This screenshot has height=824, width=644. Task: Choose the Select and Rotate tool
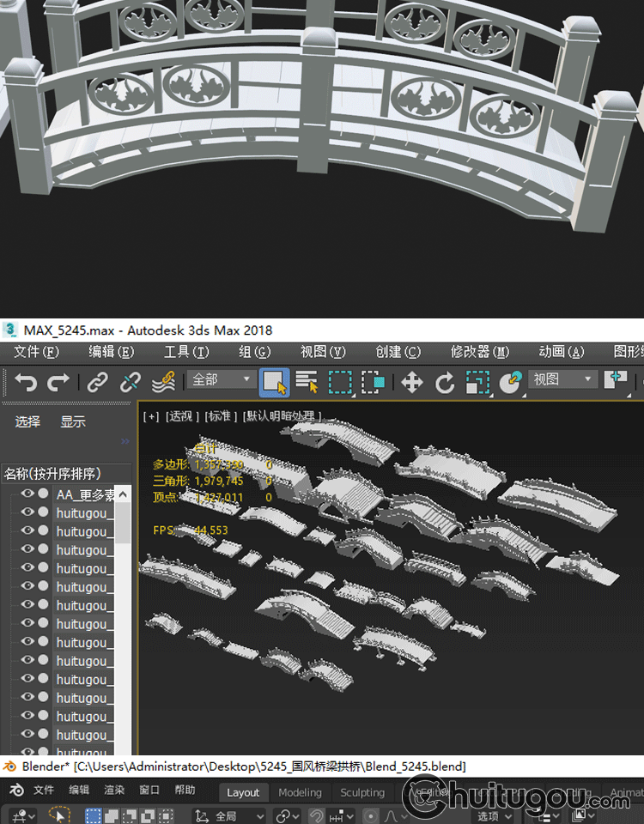pos(444,382)
